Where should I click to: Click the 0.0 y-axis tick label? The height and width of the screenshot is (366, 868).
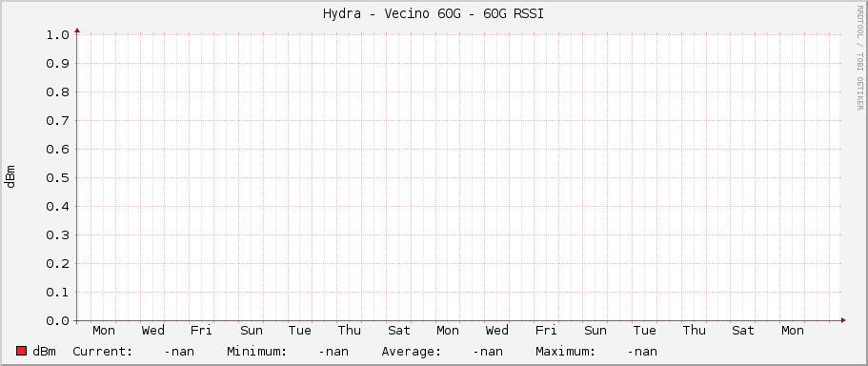[58, 321]
